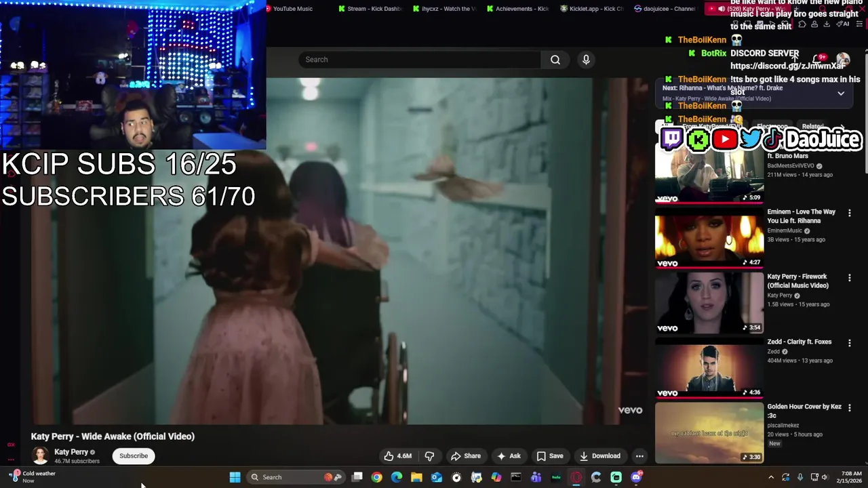Open Discord from taskbar

636,477
